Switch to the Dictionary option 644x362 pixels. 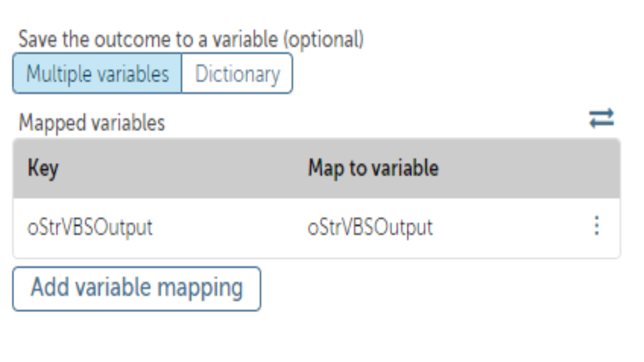click(237, 74)
